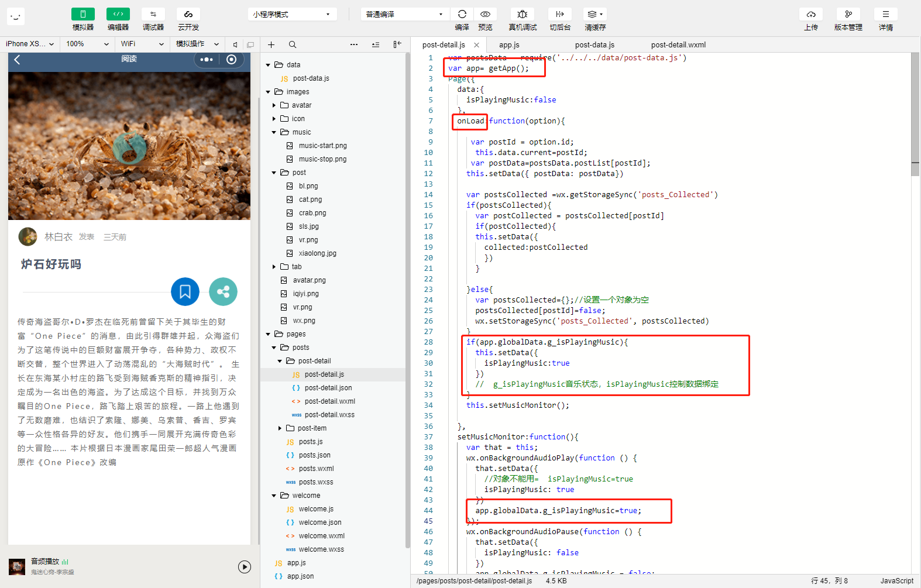Screen dimensions: 921x588
Task: Open post-detail.wxss in file tree
Action: tap(329, 415)
